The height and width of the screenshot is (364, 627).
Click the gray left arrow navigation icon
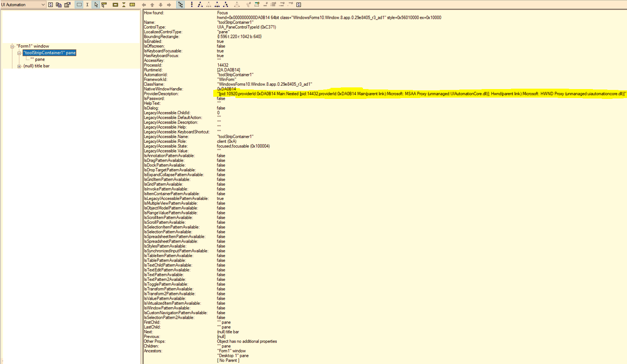[144, 5]
